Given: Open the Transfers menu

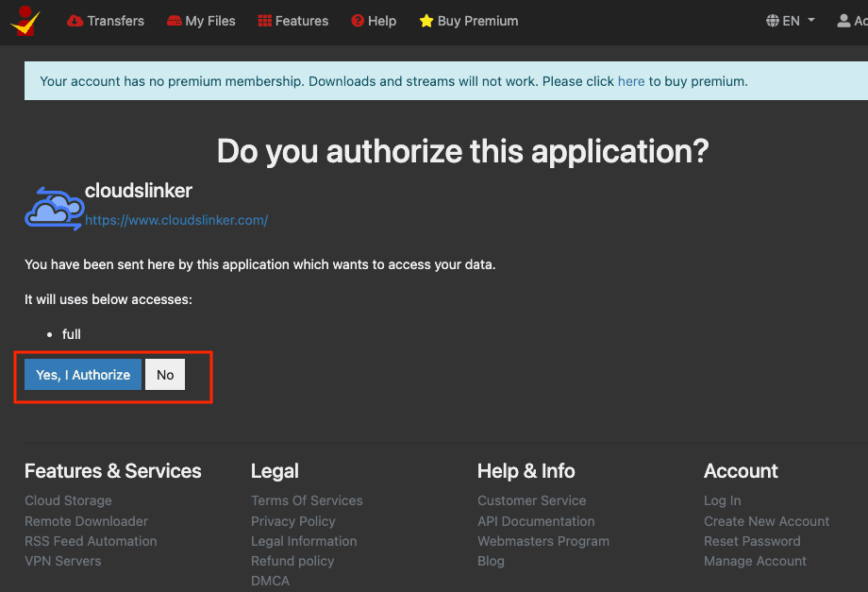Looking at the screenshot, I should coord(105,21).
